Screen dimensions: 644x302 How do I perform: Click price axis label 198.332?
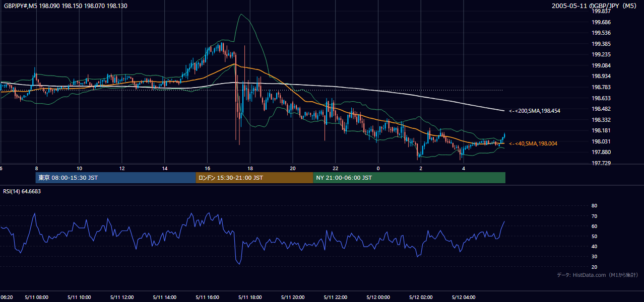pyautogui.click(x=601, y=120)
